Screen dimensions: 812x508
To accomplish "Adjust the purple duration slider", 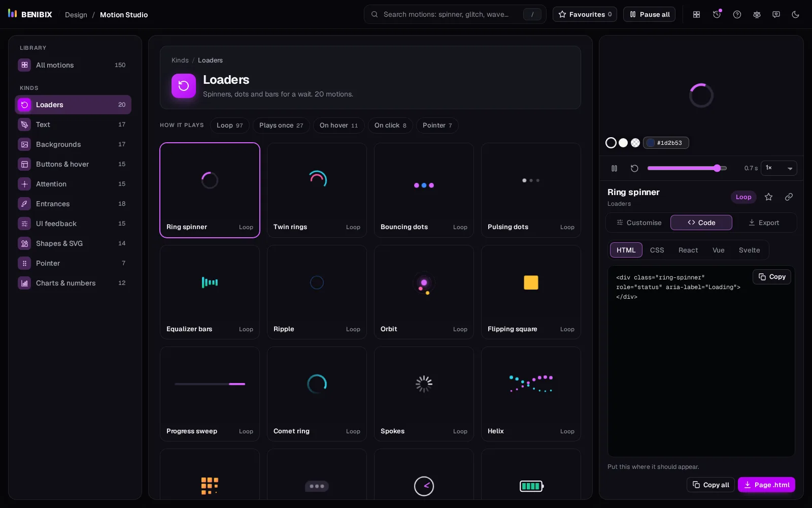I will pyautogui.click(x=687, y=168).
